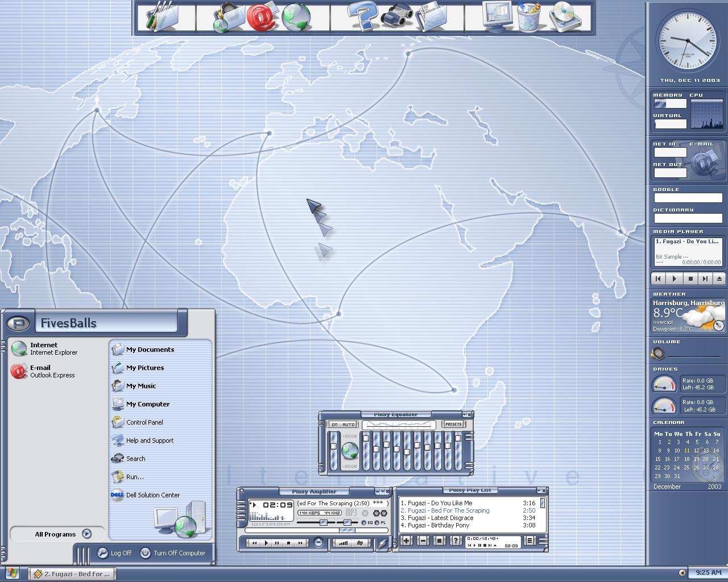Expand All Programs in Start menu
The height and width of the screenshot is (582, 728).
point(63,534)
